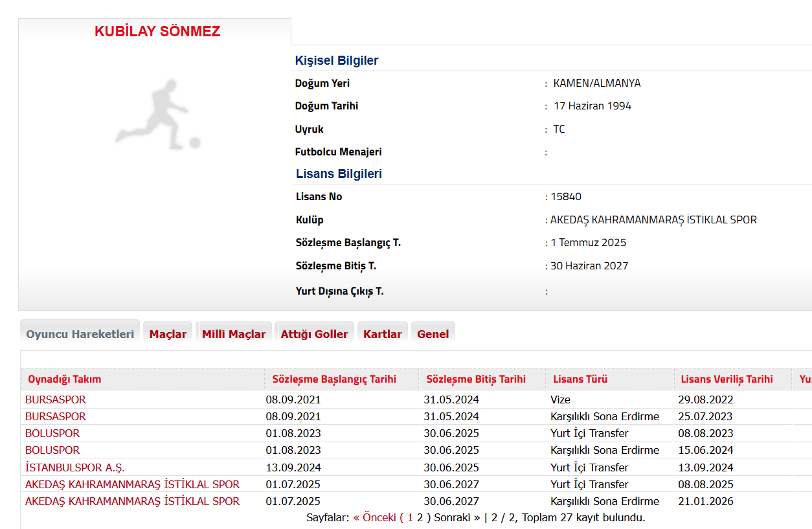812x529 pixels.
Task: Open BOLUSPOR link licensed on 08.08.2023
Action: tap(52, 433)
